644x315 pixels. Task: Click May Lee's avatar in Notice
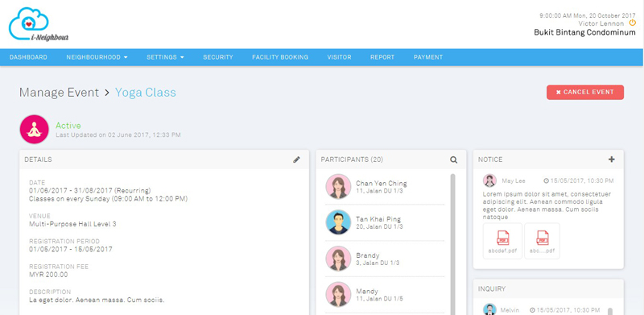(x=489, y=180)
